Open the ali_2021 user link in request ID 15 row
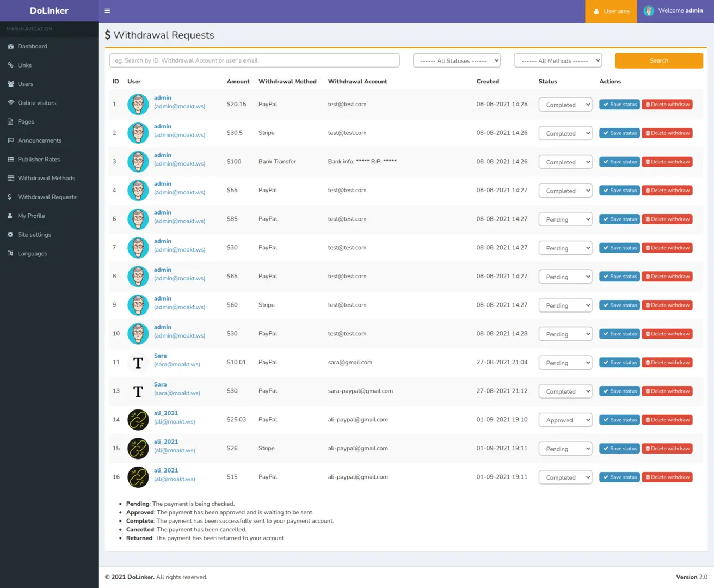714x588 pixels. point(166,442)
